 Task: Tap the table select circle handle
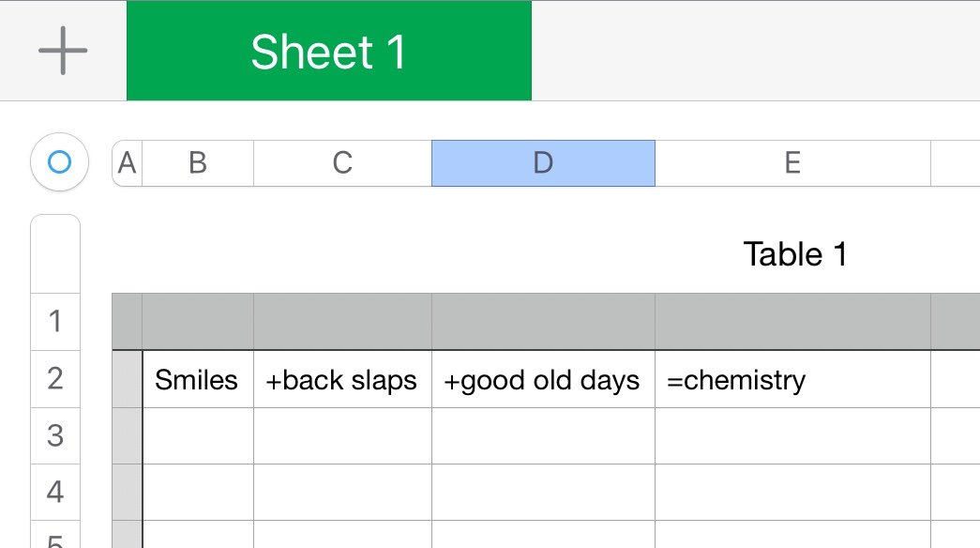tap(59, 163)
